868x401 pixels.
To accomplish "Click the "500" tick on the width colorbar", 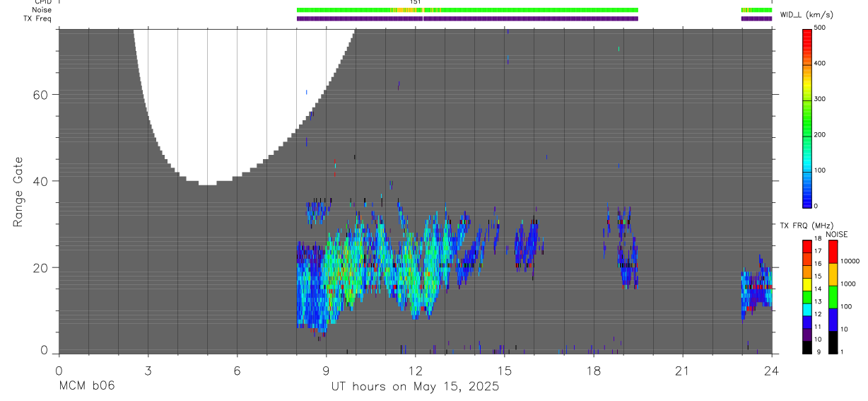I will pos(820,28).
